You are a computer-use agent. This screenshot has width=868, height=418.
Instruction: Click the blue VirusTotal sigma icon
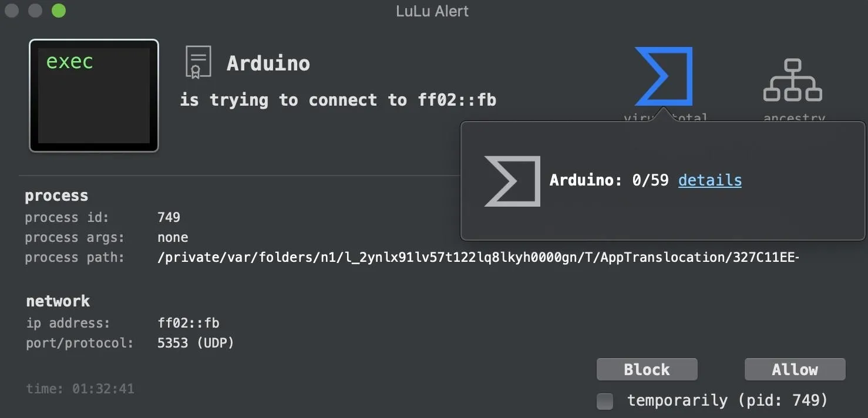(664, 77)
